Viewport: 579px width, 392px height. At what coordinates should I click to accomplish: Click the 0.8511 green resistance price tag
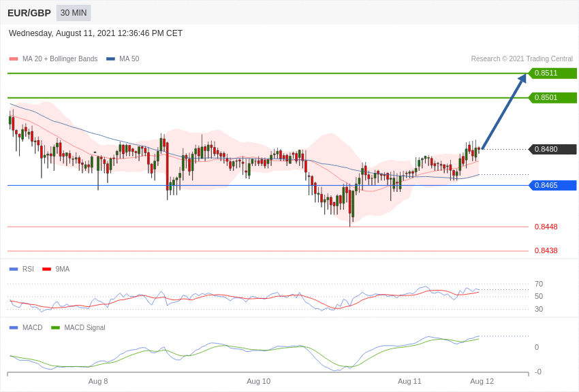[x=552, y=73]
